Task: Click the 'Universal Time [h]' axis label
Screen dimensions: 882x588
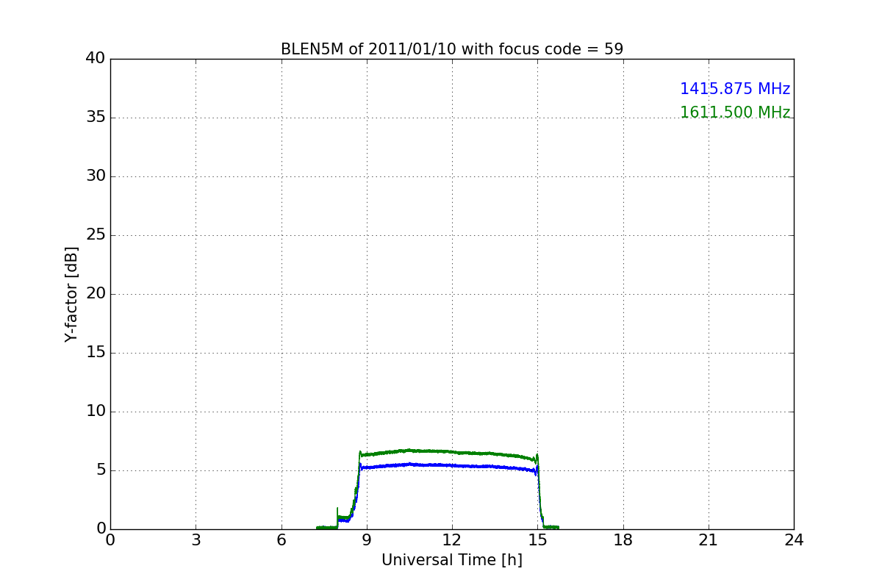Action: (452, 560)
